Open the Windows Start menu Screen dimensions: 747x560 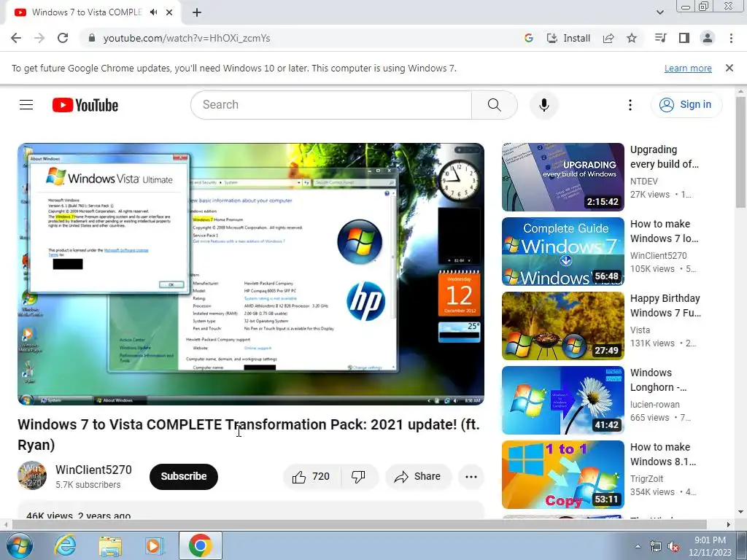click(x=19, y=545)
